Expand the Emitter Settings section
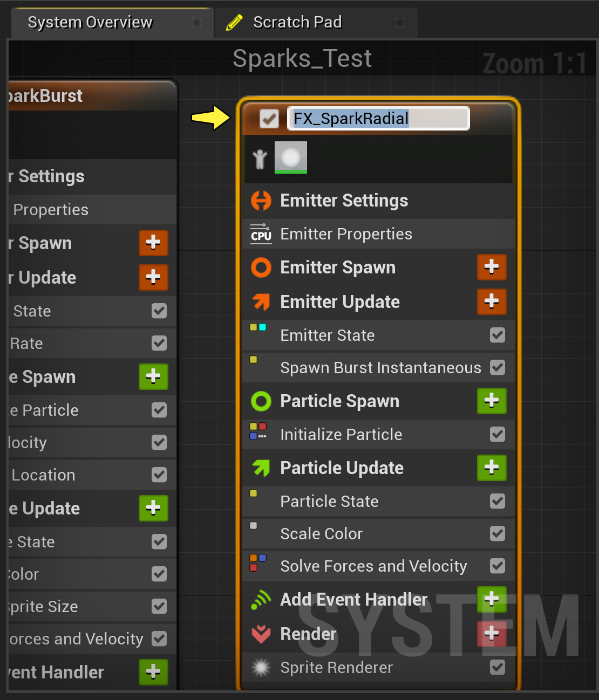The image size is (599, 700). pyautogui.click(x=344, y=201)
